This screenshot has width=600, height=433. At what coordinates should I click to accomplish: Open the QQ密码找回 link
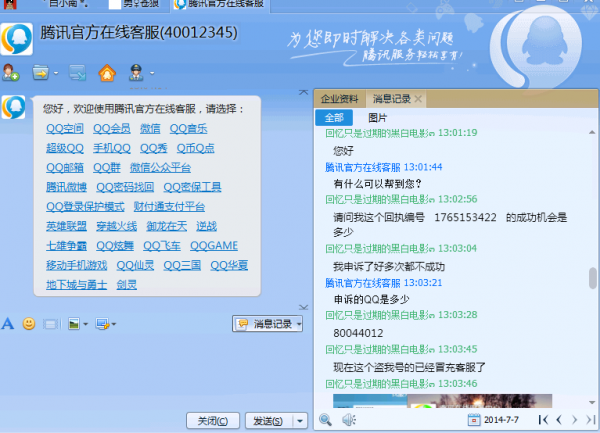click(125, 187)
